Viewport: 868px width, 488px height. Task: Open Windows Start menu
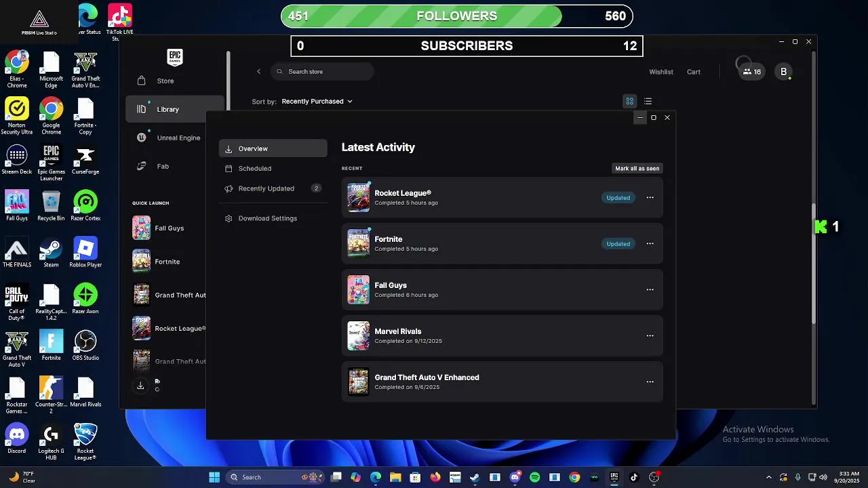(x=214, y=477)
